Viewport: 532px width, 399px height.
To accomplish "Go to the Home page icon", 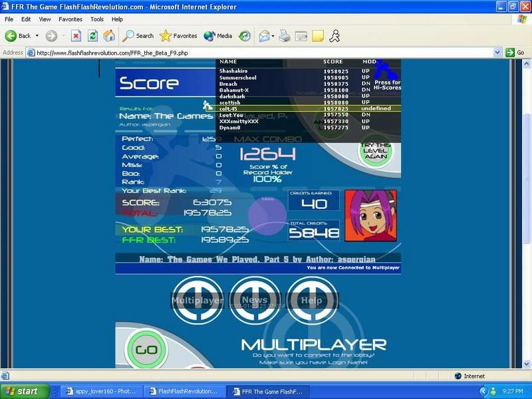I will [x=109, y=36].
